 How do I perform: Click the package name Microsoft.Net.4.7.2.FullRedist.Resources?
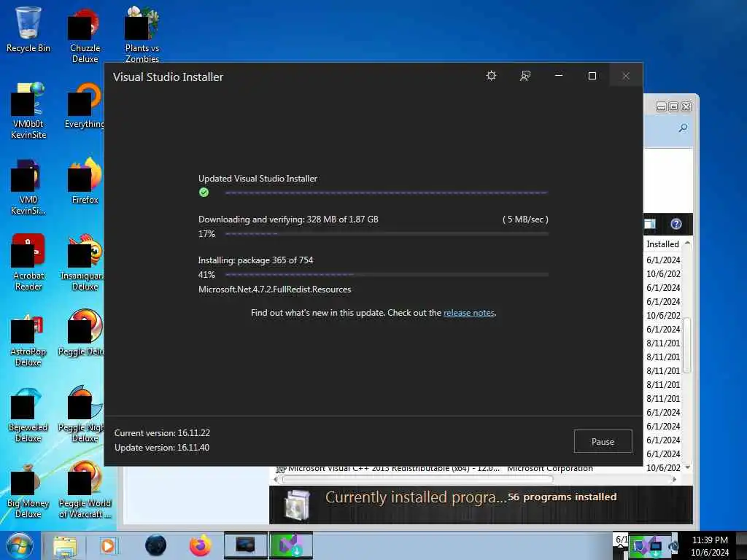tap(275, 289)
